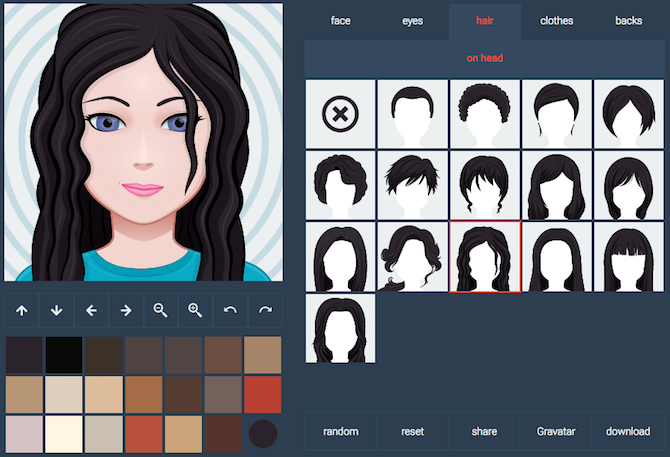
Task: Reset the avatar with reset button
Action: 413,432
